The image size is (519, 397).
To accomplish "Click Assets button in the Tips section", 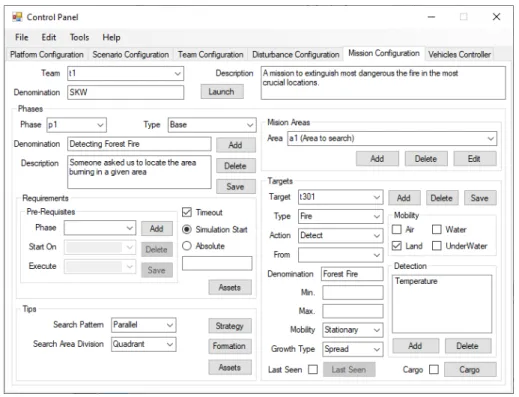I will (230, 368).
